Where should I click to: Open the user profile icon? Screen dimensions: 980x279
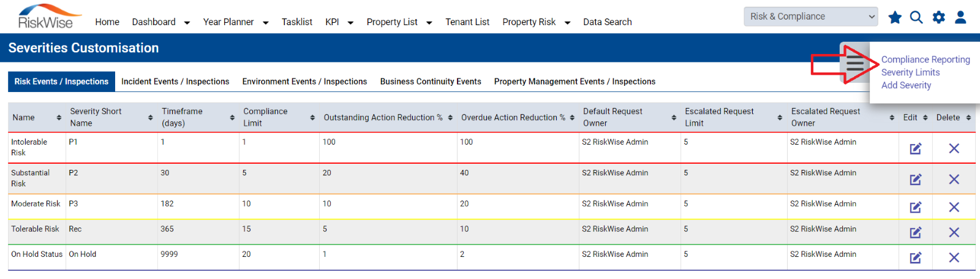click(960, 17)
